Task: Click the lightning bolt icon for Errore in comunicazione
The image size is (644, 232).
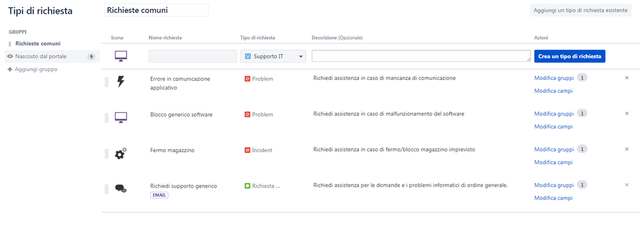Action: click(x=121, y=82)
